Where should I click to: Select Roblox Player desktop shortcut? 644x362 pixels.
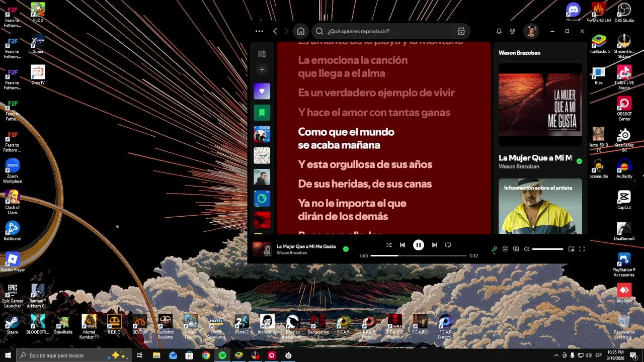click(13, 262)
